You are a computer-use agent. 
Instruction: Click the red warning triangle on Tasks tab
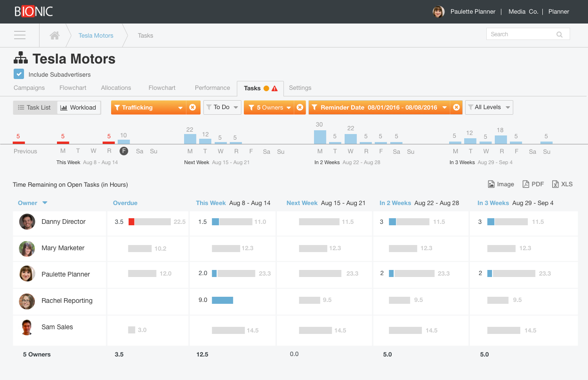point(274,88)
